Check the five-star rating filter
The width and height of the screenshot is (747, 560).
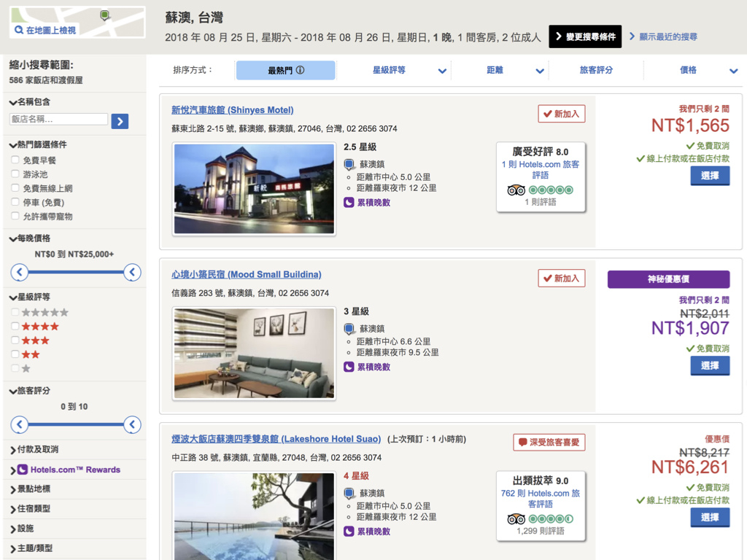[15, 312]
